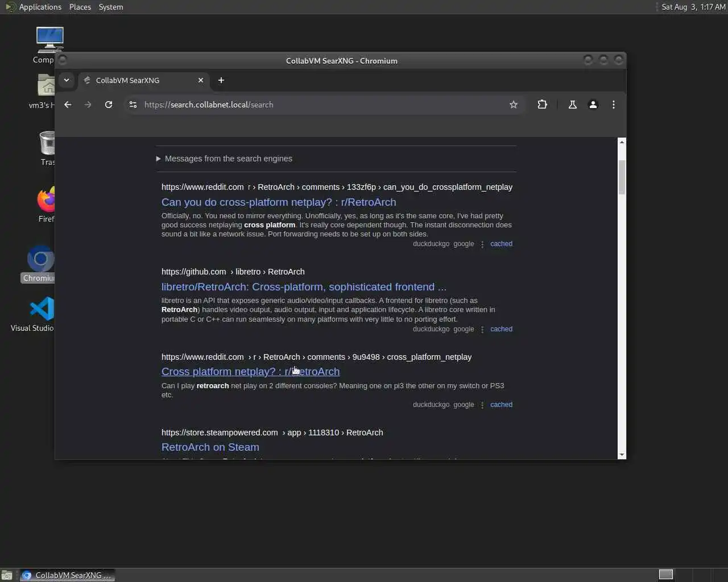Open cached link for GitHub result
728x582 pixels.
501,329
